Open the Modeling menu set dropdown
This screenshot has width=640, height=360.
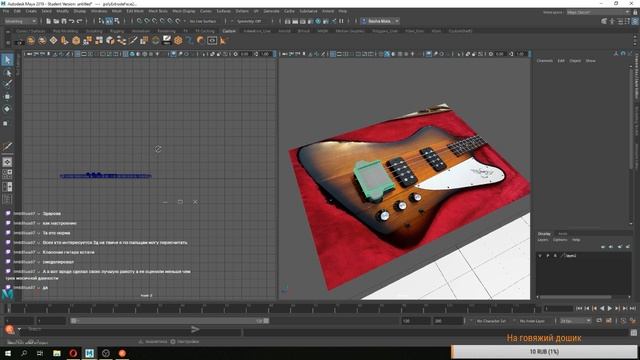point(20,21)
